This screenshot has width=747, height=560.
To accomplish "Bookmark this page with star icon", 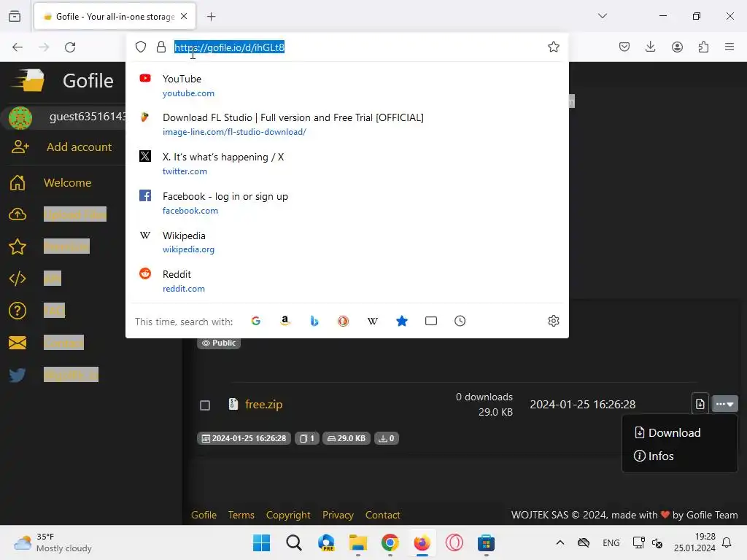I will tap(553, 47).
